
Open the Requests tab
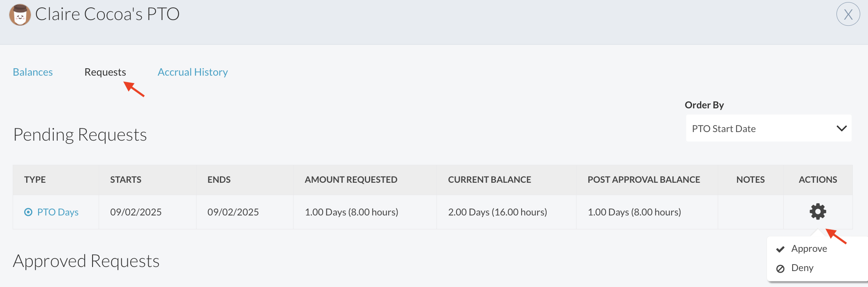(x=105, y=72)
